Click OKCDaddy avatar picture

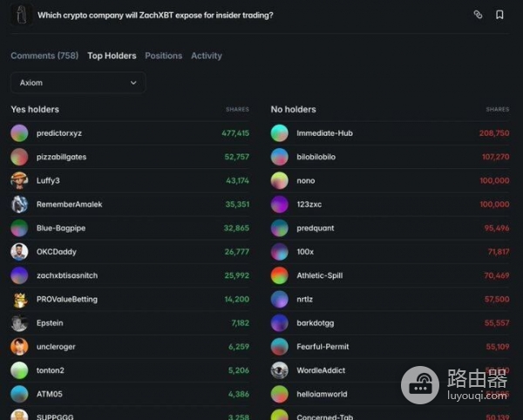(19, 252)
